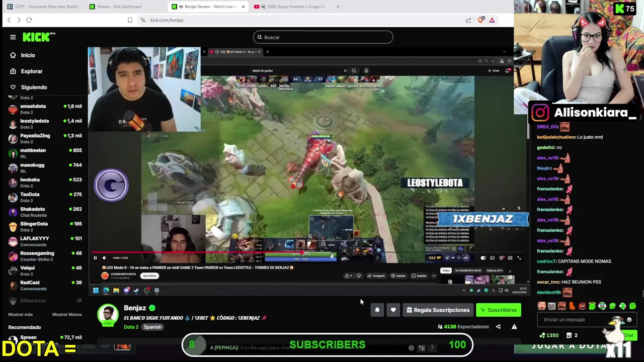Open a new browser tab
The width and height of the screenshot is (644, 362).
(338, 7)
